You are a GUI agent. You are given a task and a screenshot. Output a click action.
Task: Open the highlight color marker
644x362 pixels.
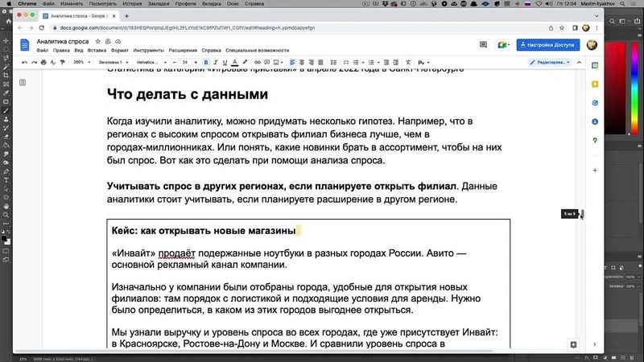(x=245, y=63)
